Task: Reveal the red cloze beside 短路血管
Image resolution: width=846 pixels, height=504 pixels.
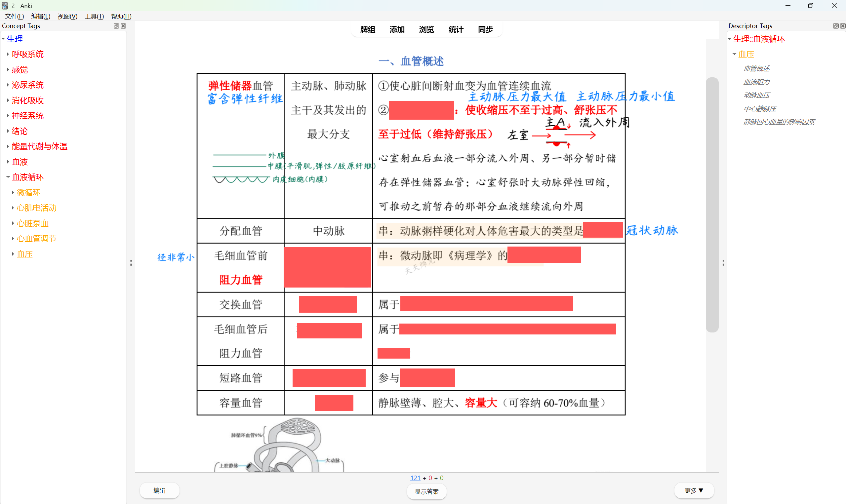Action: point(329,378)
